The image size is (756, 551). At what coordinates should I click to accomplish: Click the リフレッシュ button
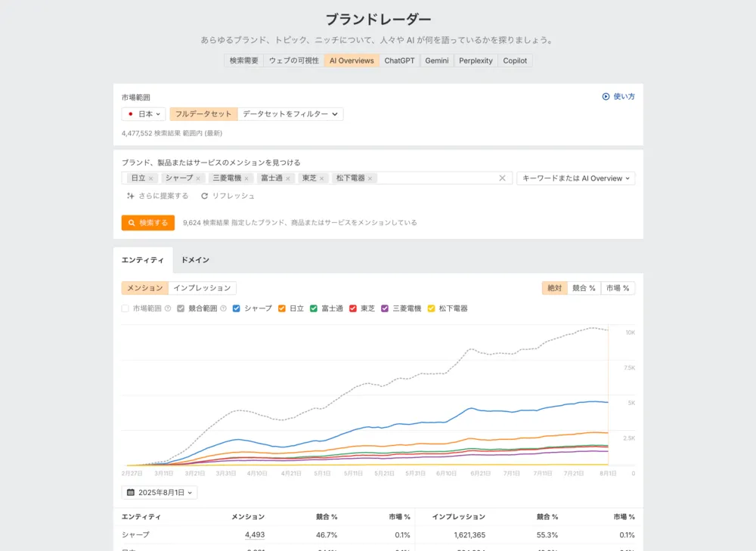(228, 196)
